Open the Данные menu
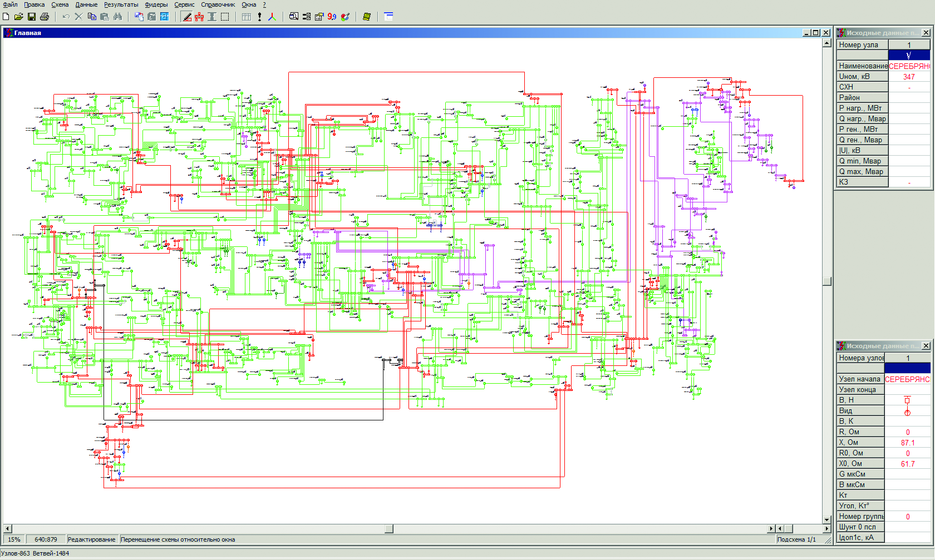Screen dimensions: 935x560 coord(86,4)
